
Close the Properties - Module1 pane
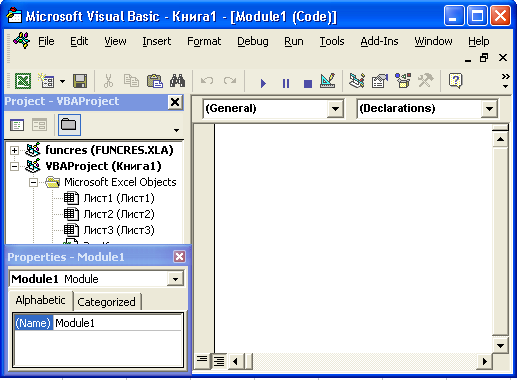(x=179, y=257)
